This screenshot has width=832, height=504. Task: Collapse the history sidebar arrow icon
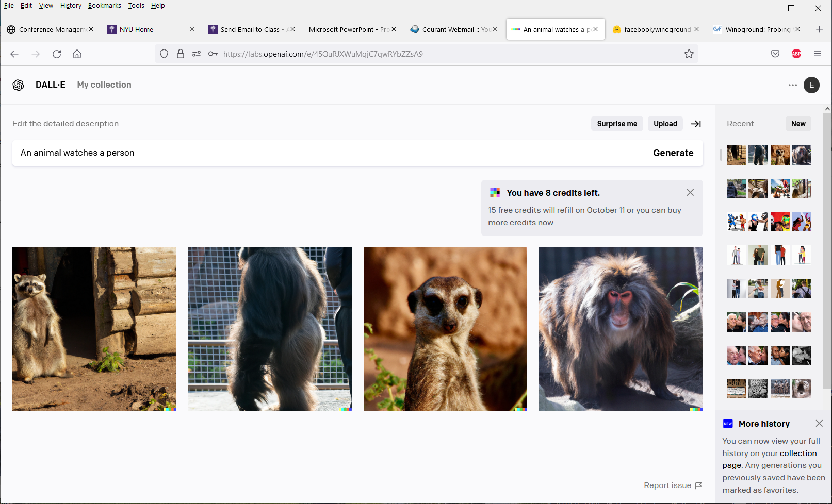tap(696, 124)
